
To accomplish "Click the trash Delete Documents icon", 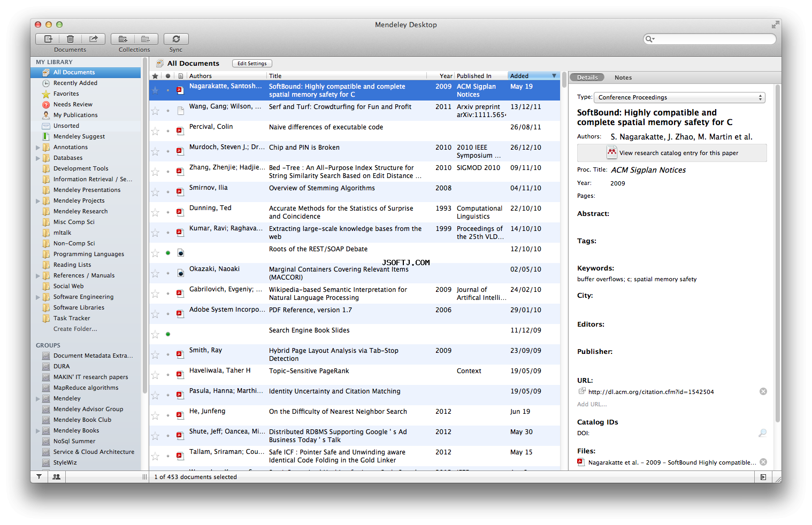I will [x=70, y=39].
